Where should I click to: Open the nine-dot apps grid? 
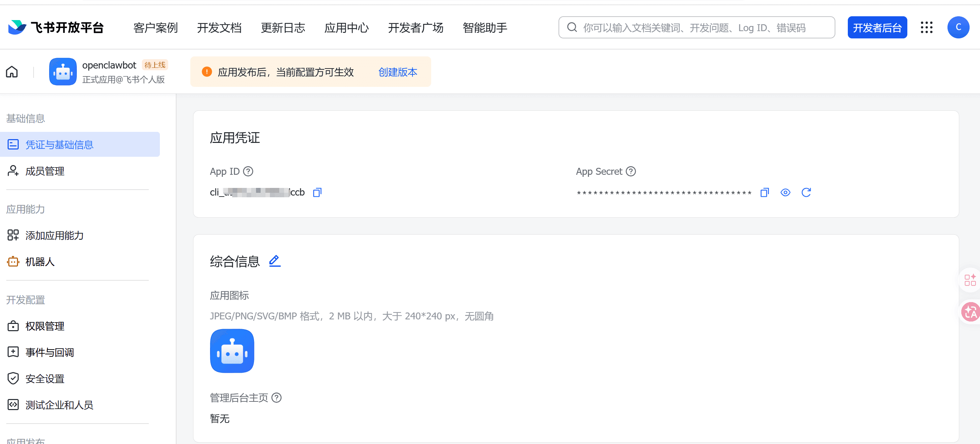pos(926,27)
